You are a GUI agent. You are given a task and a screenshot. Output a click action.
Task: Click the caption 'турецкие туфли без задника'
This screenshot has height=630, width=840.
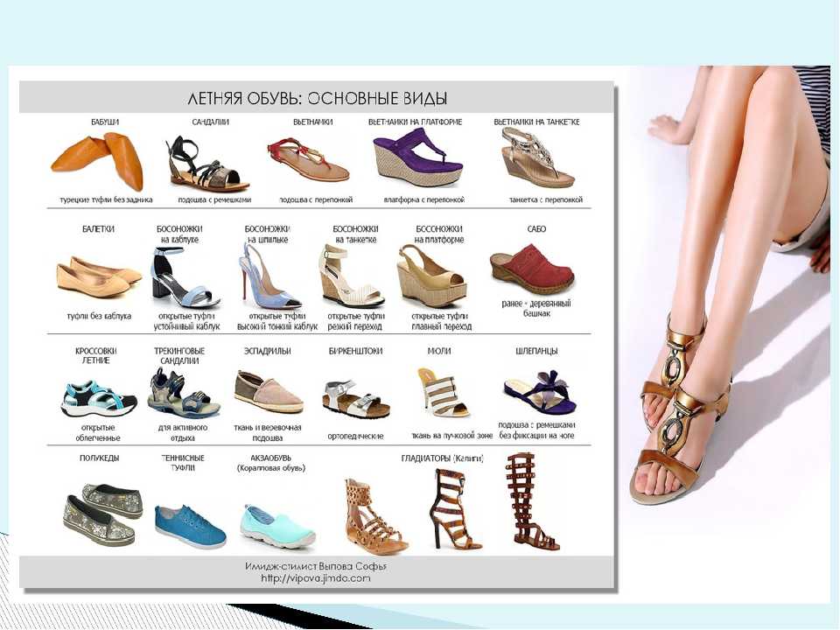[106, 199]
